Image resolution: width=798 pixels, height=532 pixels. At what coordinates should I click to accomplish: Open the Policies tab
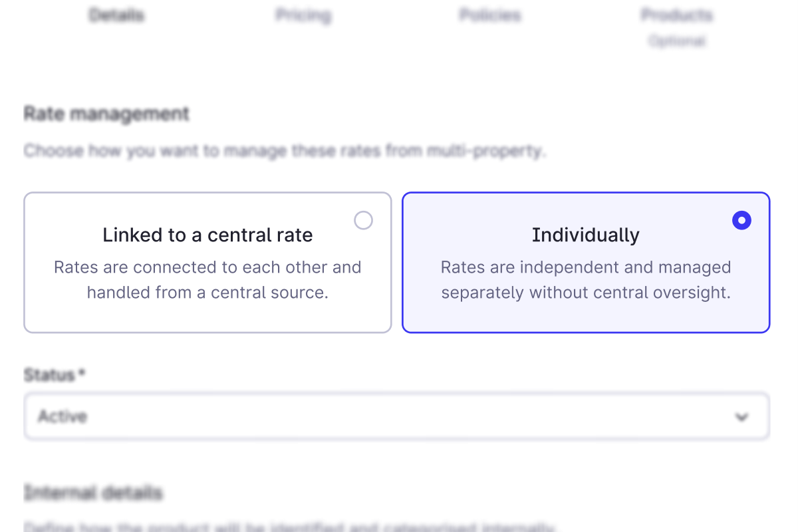(490, 15)
